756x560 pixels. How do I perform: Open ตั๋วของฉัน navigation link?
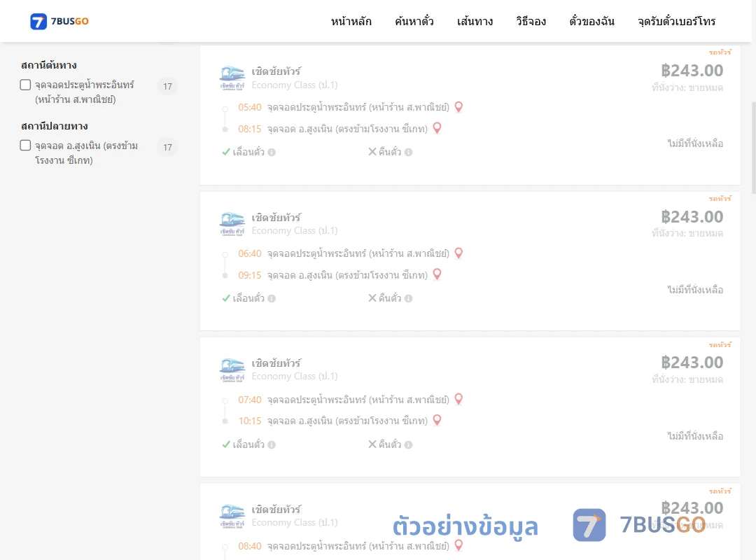click(x=591, y=21)
